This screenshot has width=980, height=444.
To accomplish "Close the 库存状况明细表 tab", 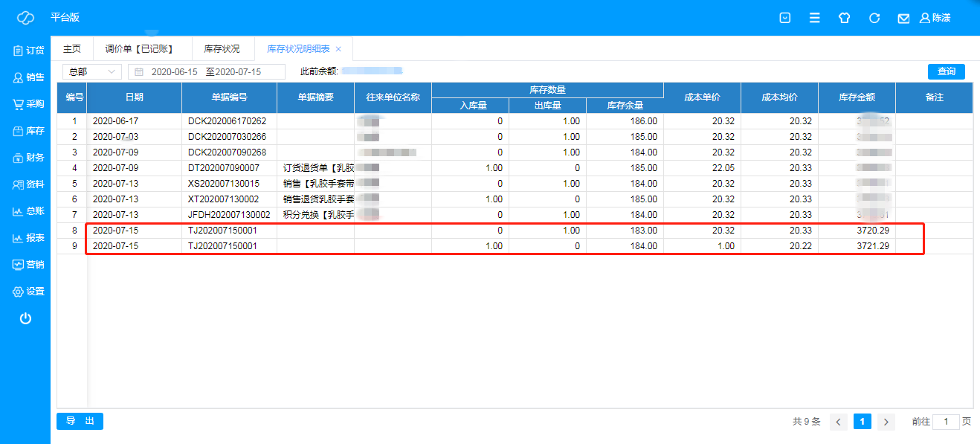I will (x=338, y=49).
